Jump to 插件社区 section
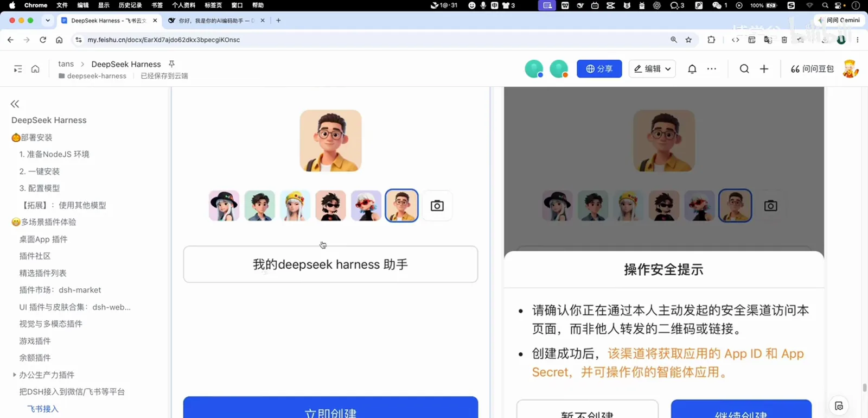This screenshot has width=868, height=418. point(35,256)
